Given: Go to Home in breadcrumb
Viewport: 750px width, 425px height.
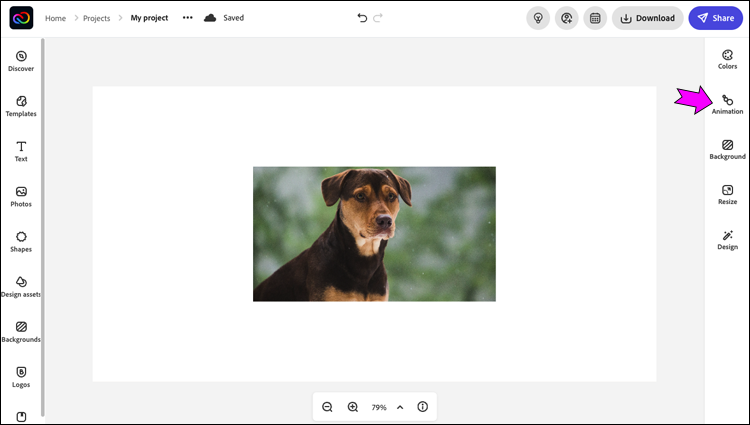Looking at the screenshot, I should pyautogui.click(x=56, y=18).
